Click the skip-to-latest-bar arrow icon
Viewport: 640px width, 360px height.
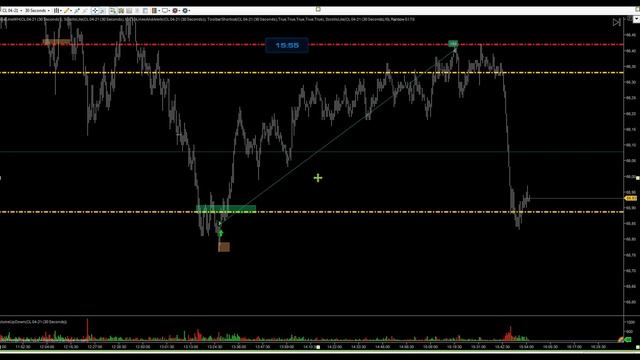(x=616, y=22)
